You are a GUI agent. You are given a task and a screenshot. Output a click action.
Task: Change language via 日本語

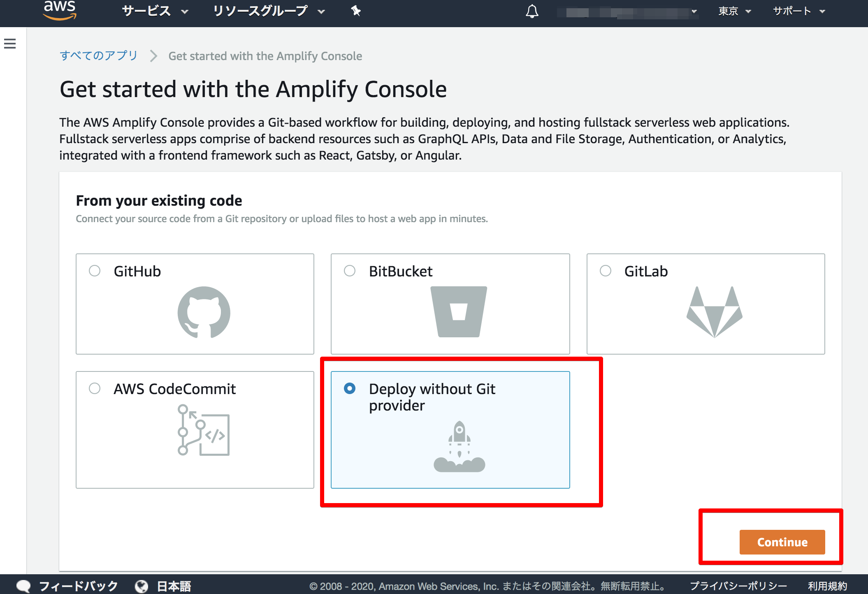(174, 586)
